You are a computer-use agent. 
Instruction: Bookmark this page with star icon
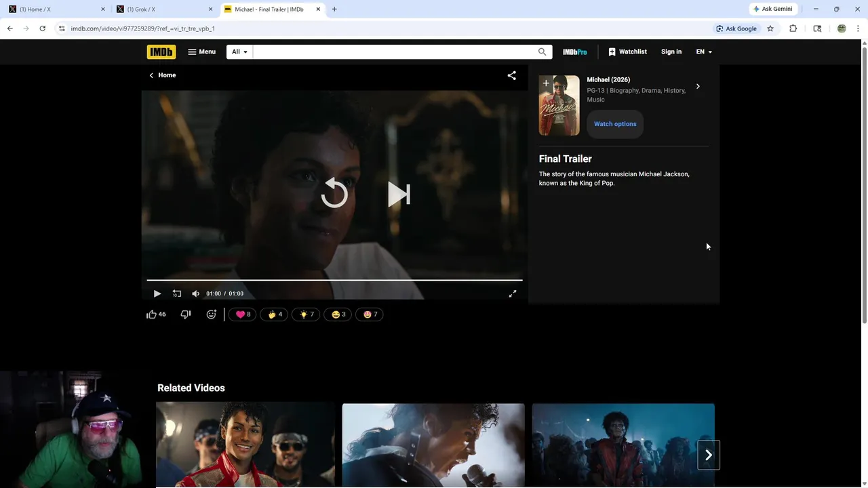[x=770, y=28]
